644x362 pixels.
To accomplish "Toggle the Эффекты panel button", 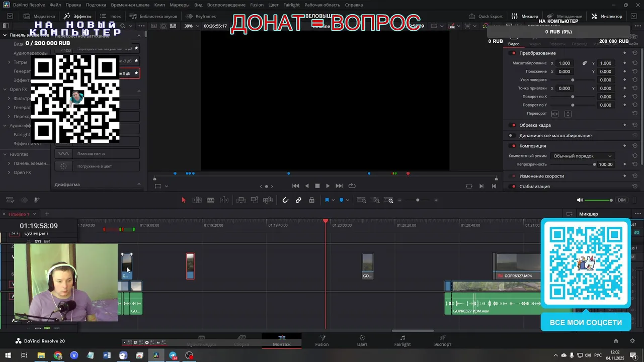I will (x=77, y=16).
